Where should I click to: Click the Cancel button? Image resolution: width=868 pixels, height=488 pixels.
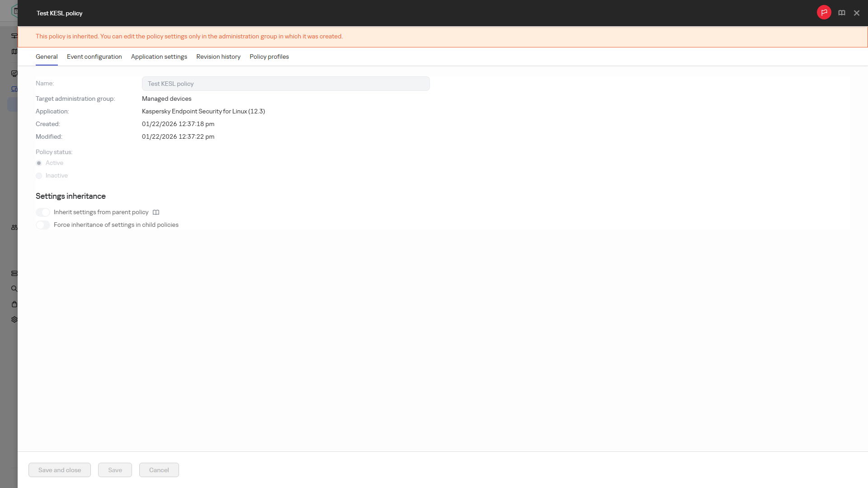pos(159,470)
